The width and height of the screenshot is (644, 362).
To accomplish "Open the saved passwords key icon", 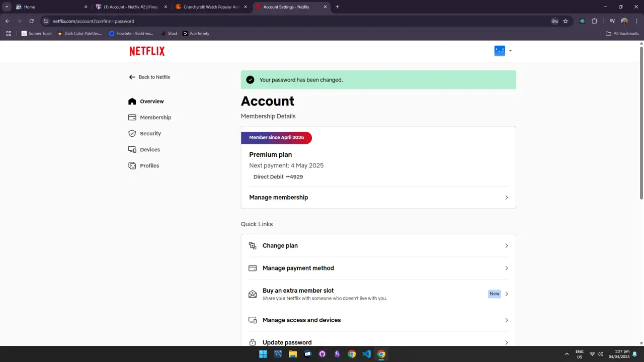I will point(554,21).
